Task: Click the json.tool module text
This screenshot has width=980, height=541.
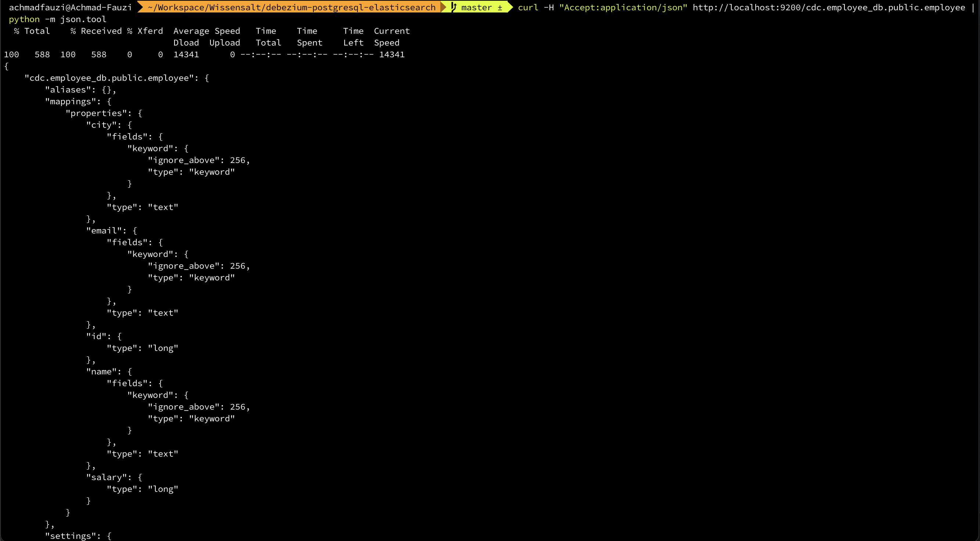Action: pyautogui.click(x=83, y=19)
